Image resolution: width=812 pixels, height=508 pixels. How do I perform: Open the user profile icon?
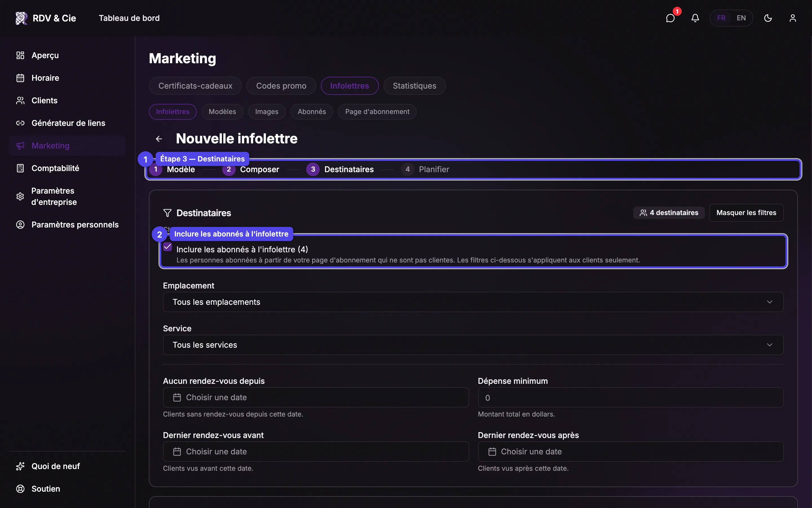[x=793, y=18]
